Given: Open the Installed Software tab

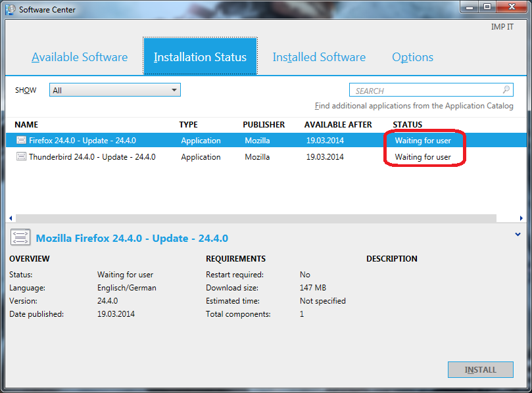Looking at the screenshot, I should (x=319, y=57).
